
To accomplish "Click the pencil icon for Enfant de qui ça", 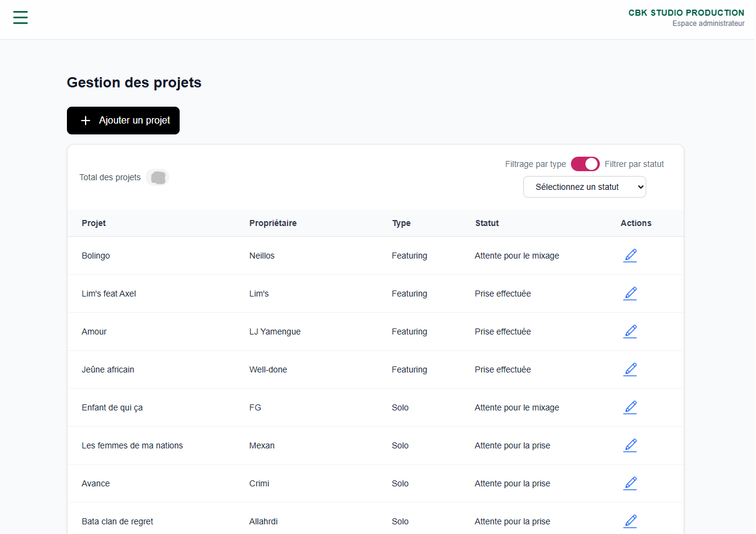I will (x=630, y=407).
